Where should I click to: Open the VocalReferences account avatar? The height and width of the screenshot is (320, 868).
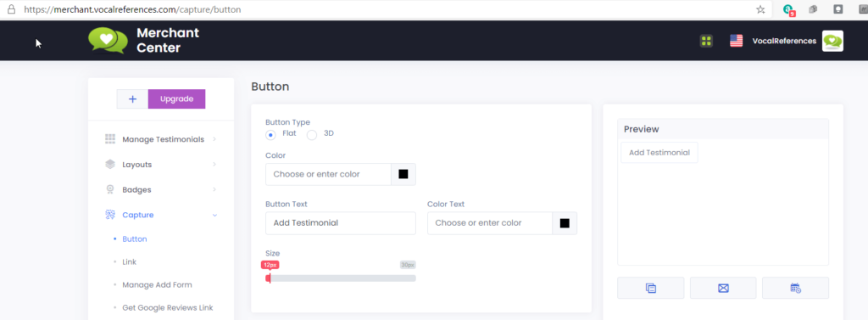[x=832, y=41]
